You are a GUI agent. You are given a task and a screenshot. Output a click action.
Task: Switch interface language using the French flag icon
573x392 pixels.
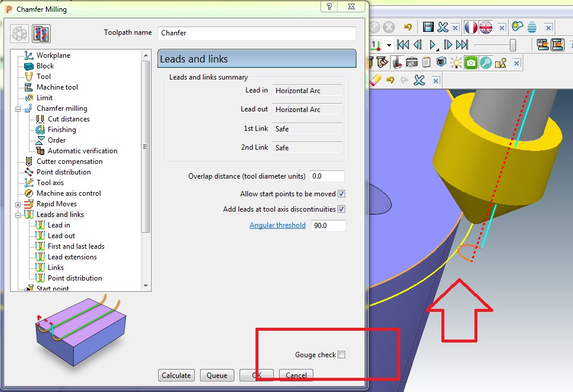tap(471, 27)
